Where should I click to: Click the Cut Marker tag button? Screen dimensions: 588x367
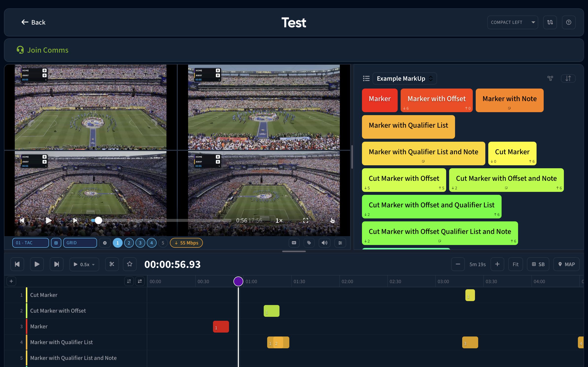click(512, 153)
